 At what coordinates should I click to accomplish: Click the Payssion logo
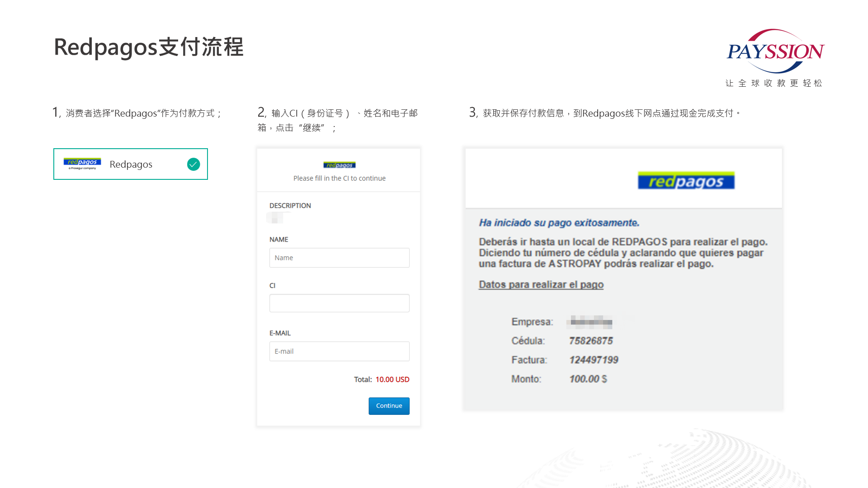click(x=776, y=51)
